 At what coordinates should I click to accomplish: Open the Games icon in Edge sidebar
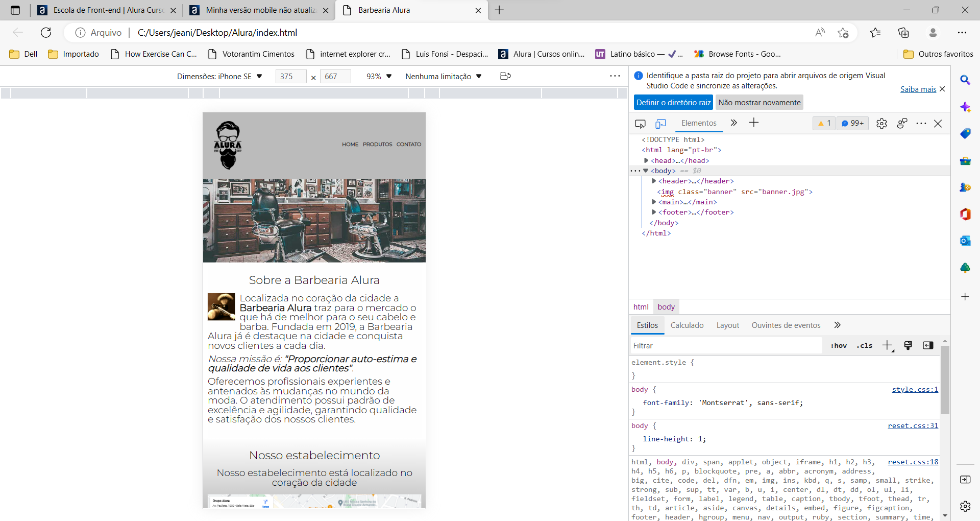pos(965,187)
